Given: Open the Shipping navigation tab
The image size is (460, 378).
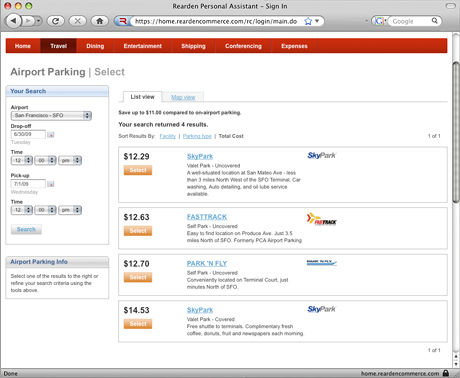Looking at the screenshot, I should [x=193, y=46].
